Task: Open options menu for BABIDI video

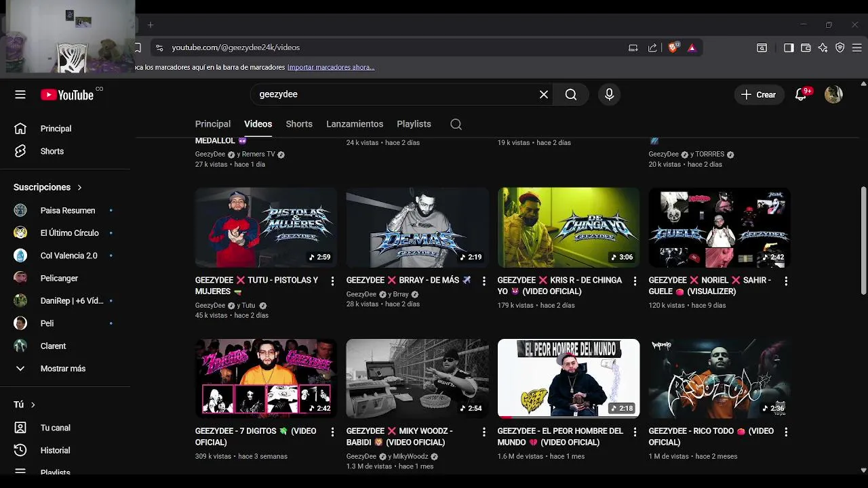Action: tap(484, 432)
